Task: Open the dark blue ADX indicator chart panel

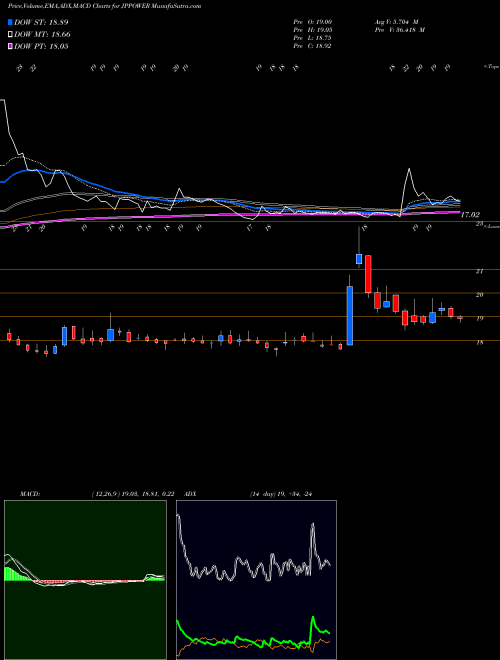Action: tap(256, 580)
